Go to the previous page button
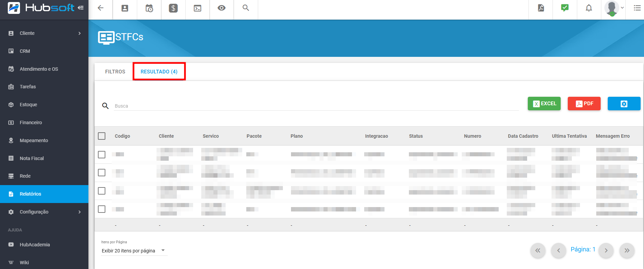644x269 pixels. coord(559,250)
